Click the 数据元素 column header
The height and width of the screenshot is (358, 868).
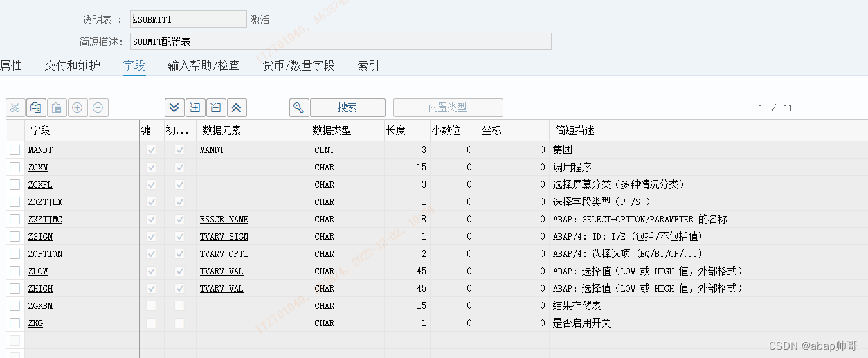coord(253,130)
